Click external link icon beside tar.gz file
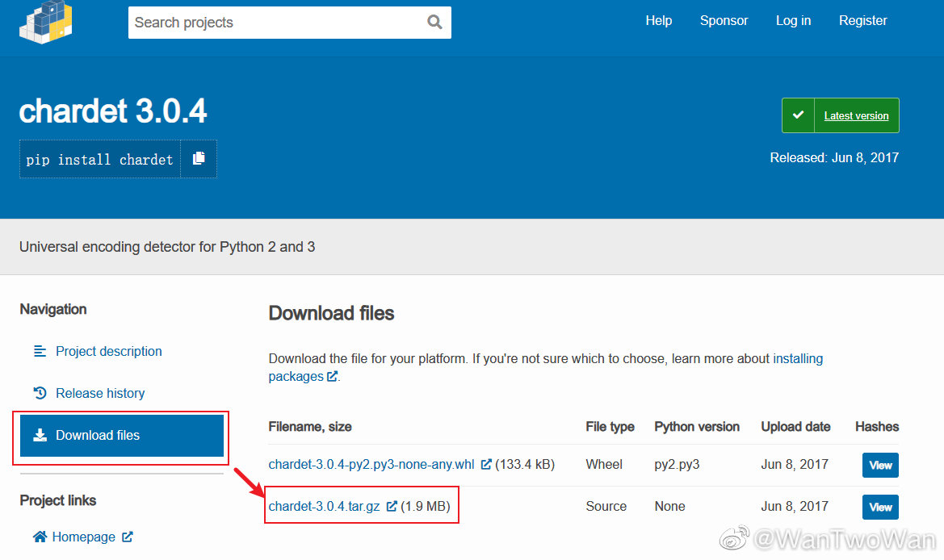 pyautogui.click(x=392, y=507)
